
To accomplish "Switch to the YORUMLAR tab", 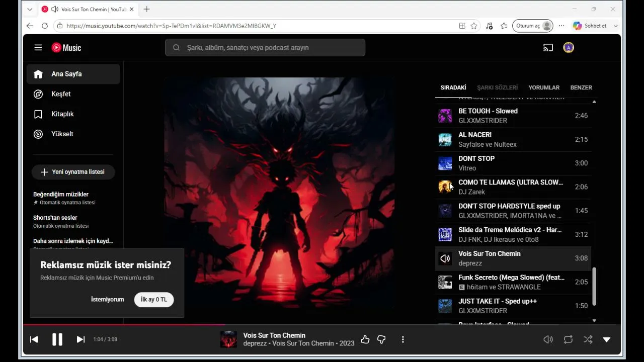I will point(544,87).
